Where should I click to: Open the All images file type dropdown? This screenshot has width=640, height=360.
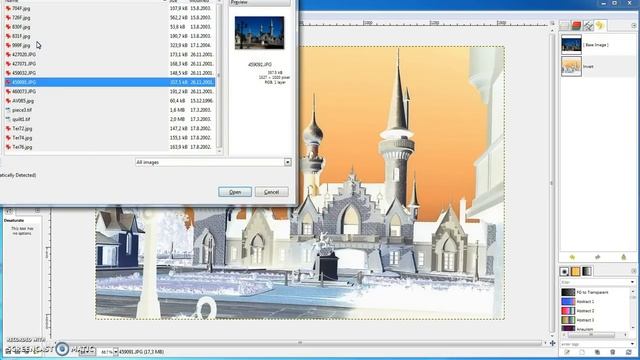coord(213,162)
